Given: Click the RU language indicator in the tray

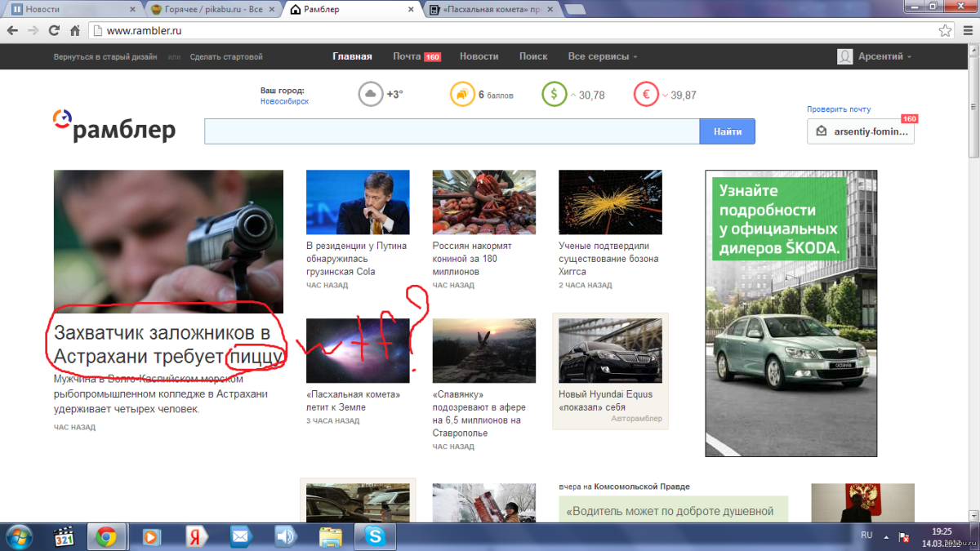Looking at the screenshot, I should pos(866,535).
